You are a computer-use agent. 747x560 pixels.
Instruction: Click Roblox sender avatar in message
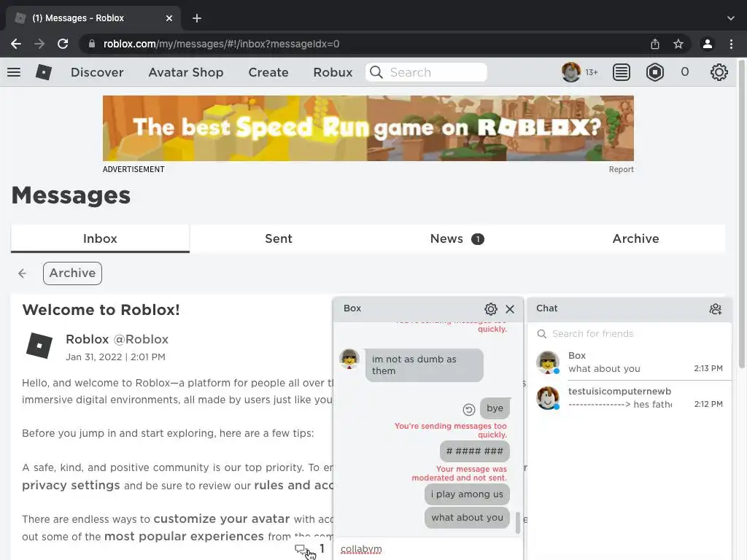pos(39,345)
